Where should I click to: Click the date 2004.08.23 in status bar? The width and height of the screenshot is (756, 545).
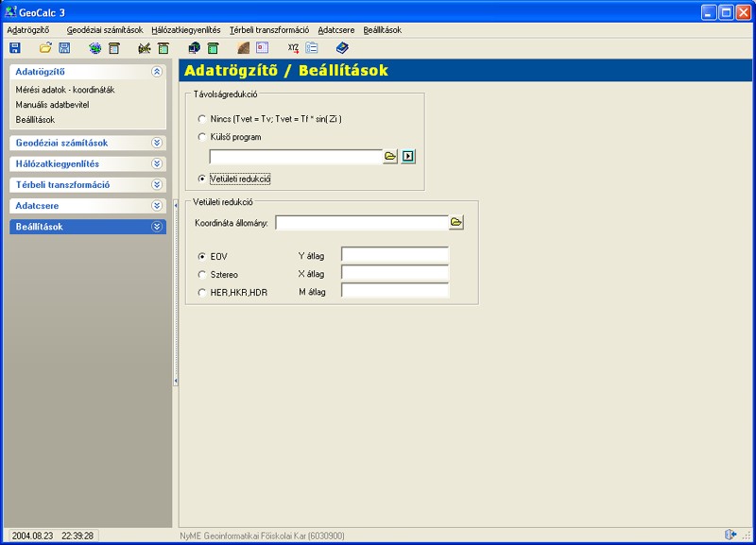tap(33, 536)
